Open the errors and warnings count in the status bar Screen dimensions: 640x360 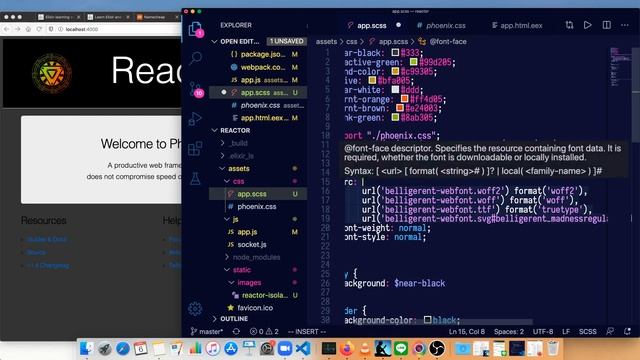coord(264,331)
